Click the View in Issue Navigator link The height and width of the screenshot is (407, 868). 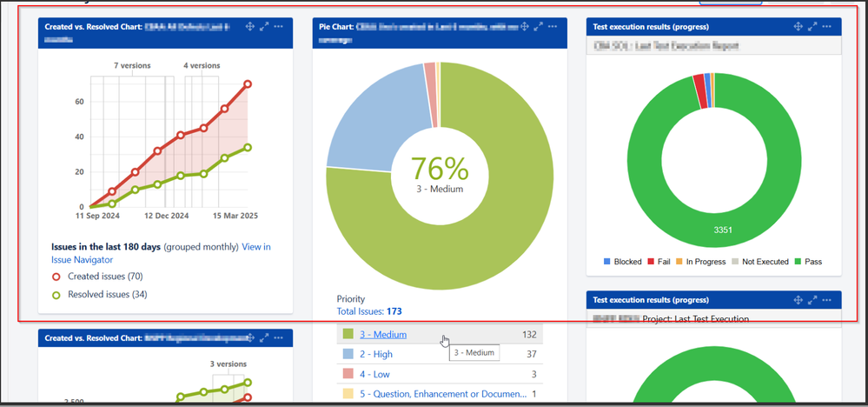[x=255, y=247]
